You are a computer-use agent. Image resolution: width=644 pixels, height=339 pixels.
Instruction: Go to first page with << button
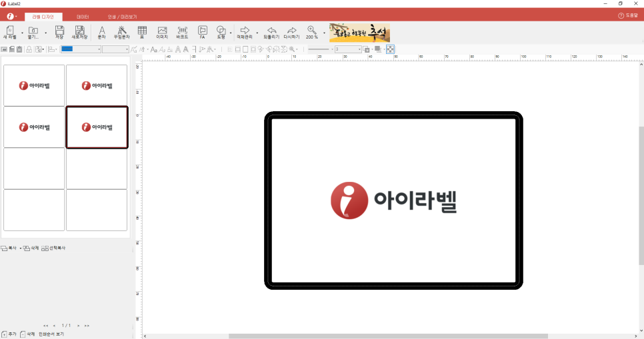(45, 326)
